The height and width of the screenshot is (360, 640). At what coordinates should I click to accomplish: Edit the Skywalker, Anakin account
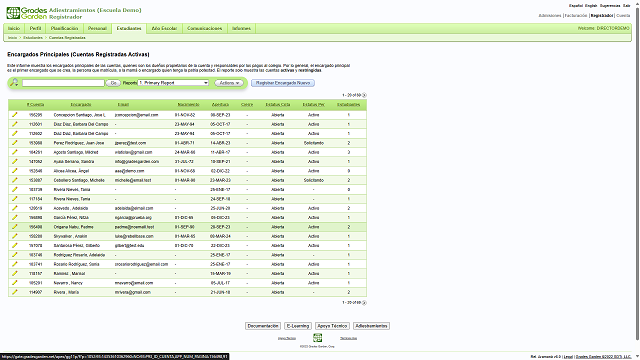pos(15,236)
